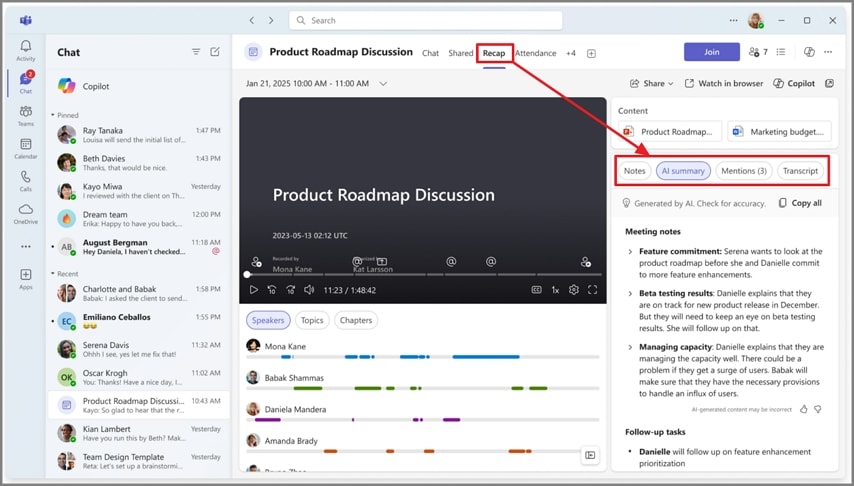The image size is (854, 486).
Task: Open the profile picture menu
Action: [755, 20]
